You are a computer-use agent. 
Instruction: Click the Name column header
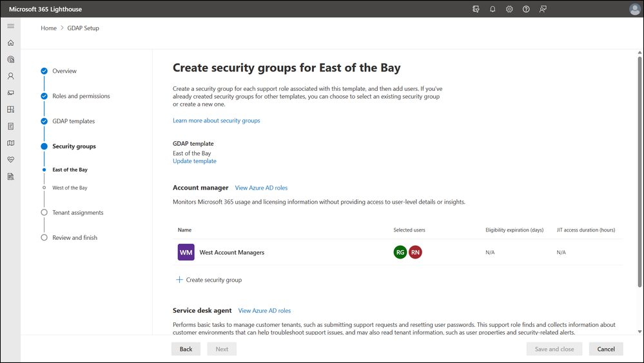tap(184, 230)
